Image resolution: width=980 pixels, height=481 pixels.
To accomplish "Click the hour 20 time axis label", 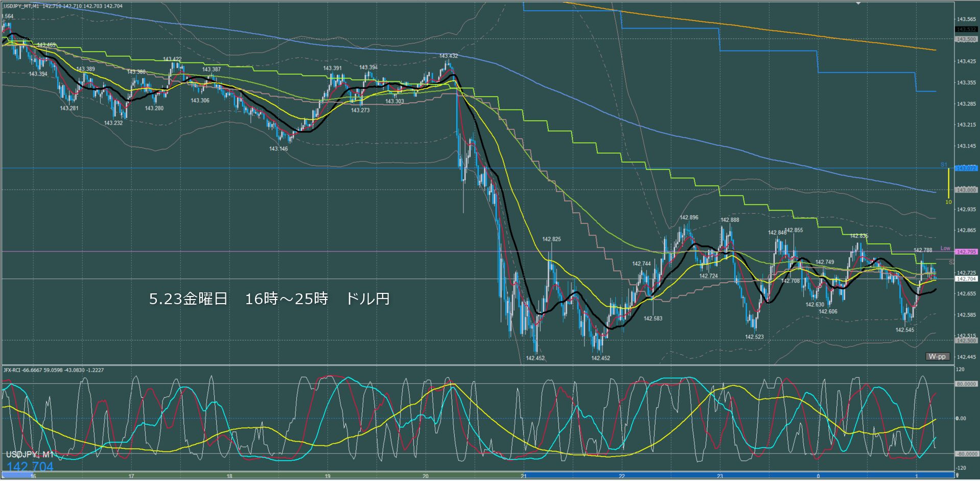I will pyautogui.click(x=426, y=476).
